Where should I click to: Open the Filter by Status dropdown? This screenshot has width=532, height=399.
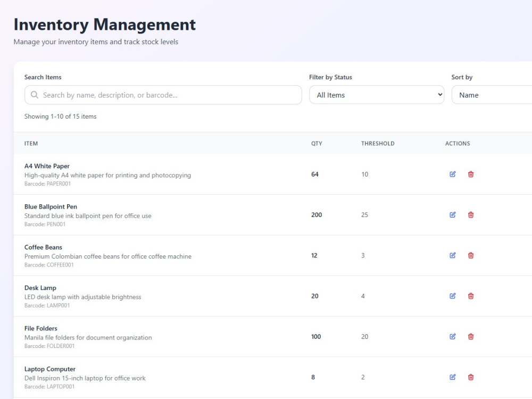coord(377,95)
